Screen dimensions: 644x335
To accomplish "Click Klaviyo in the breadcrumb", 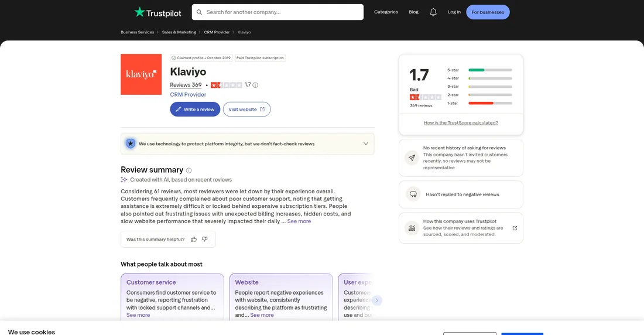I will pos(244,32).
